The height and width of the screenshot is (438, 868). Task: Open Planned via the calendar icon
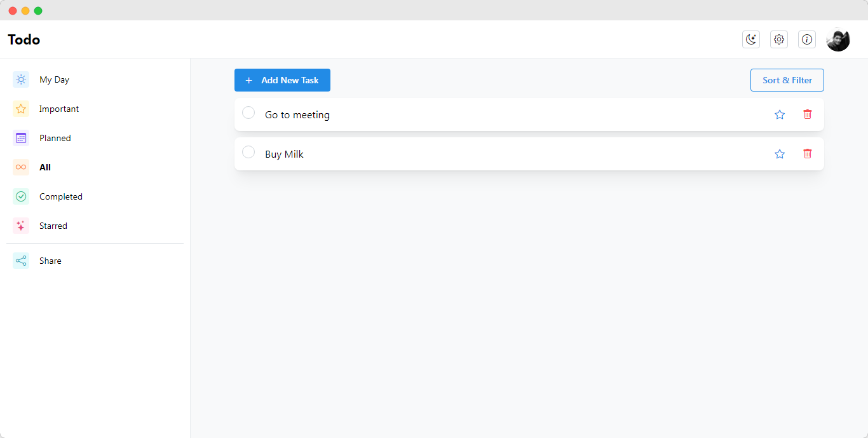pos(20,138)
